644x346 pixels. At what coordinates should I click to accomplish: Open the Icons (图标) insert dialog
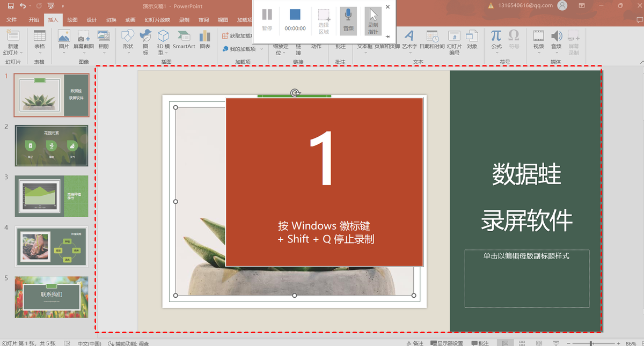(145, 42)
